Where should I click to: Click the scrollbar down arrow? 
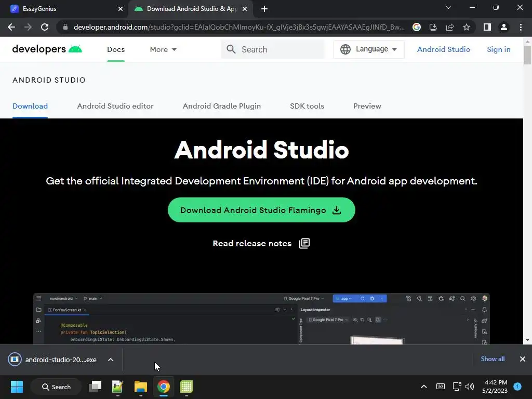pos(527,340)
